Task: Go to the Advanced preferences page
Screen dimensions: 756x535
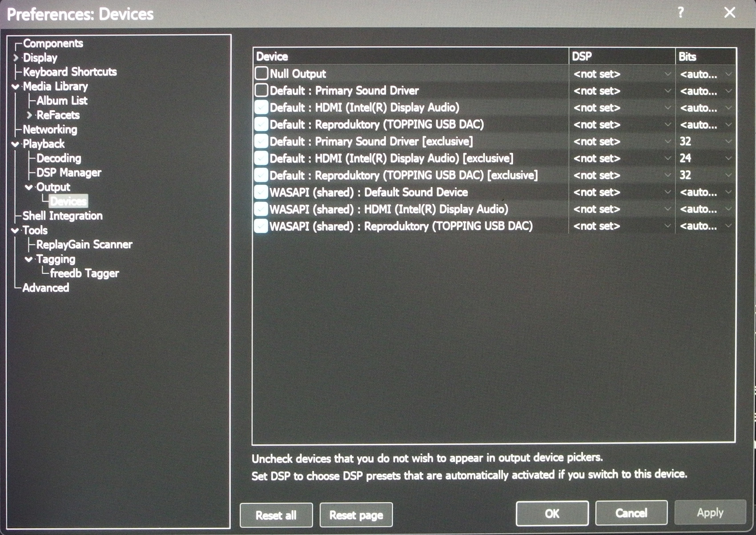Action: coord(46,288)
